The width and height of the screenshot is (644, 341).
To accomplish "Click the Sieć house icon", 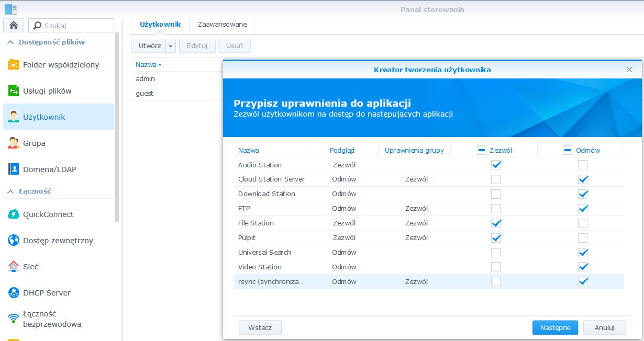I will point(14,267).
